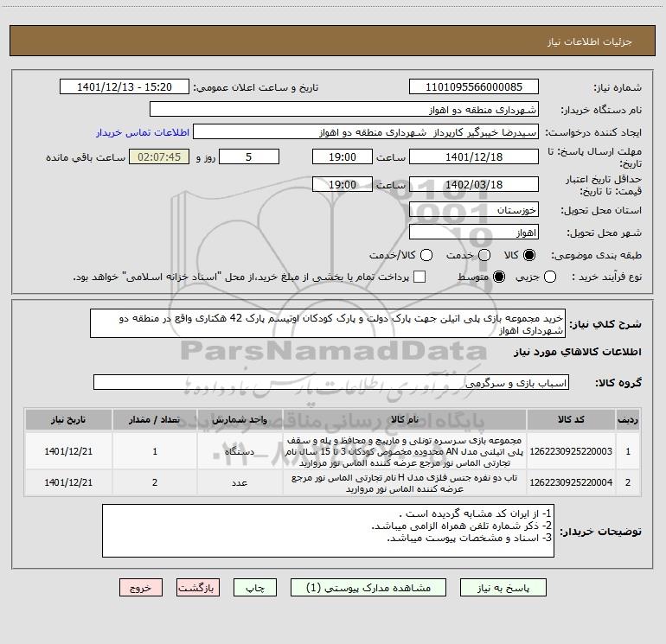Viewport: 666px width, 644px height.
Task: Click the province field خوزستان
Action: point(474,209)
